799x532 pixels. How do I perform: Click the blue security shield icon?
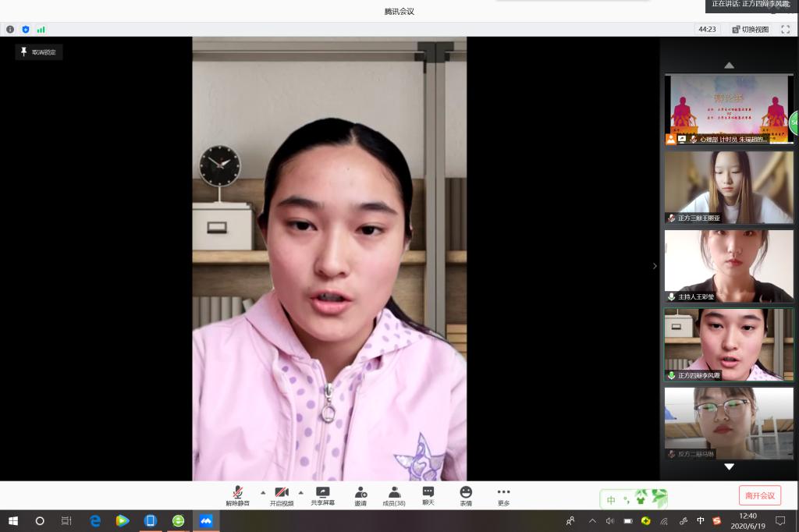point(26,30)
